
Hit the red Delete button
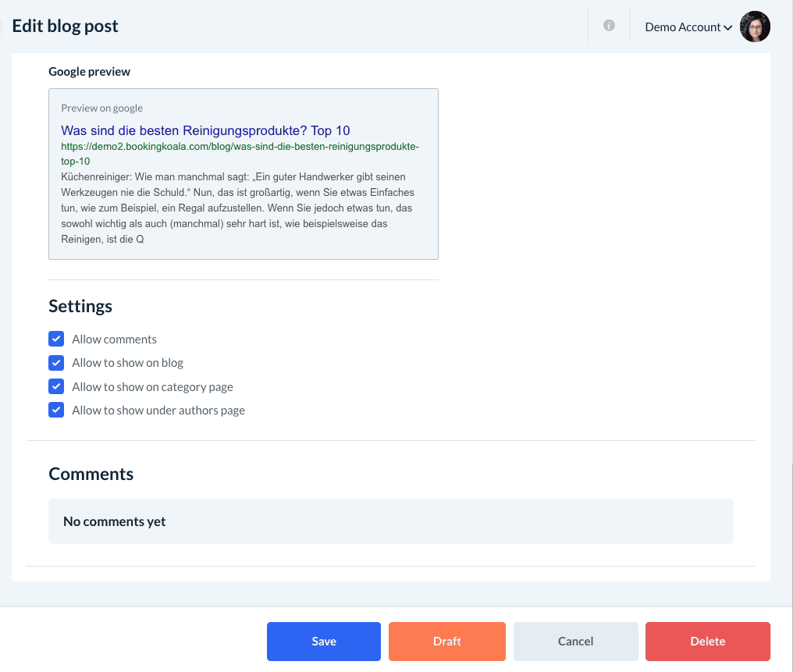(x=707, y=642)
